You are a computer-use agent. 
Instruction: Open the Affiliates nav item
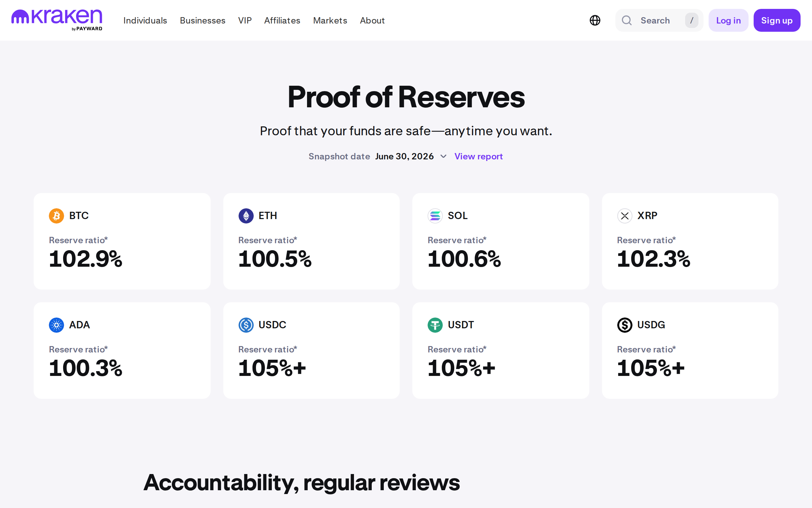click(x=282, y=21)
